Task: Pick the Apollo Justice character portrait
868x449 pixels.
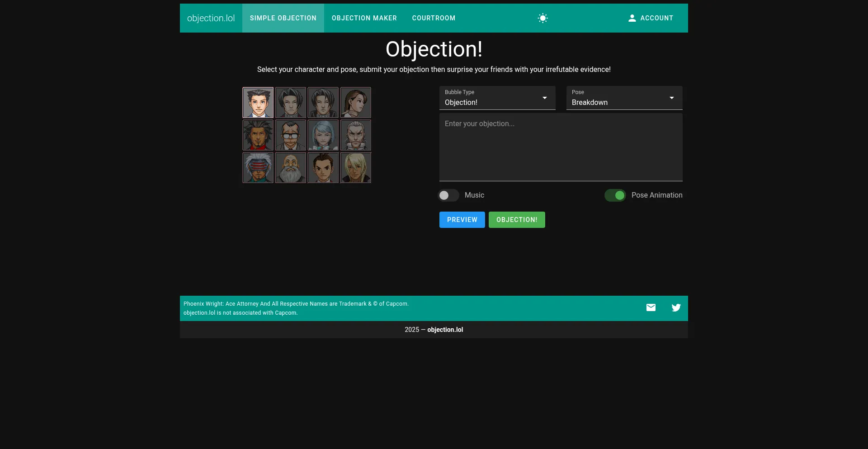Action: pyautogui.click(x=323, y=168)
